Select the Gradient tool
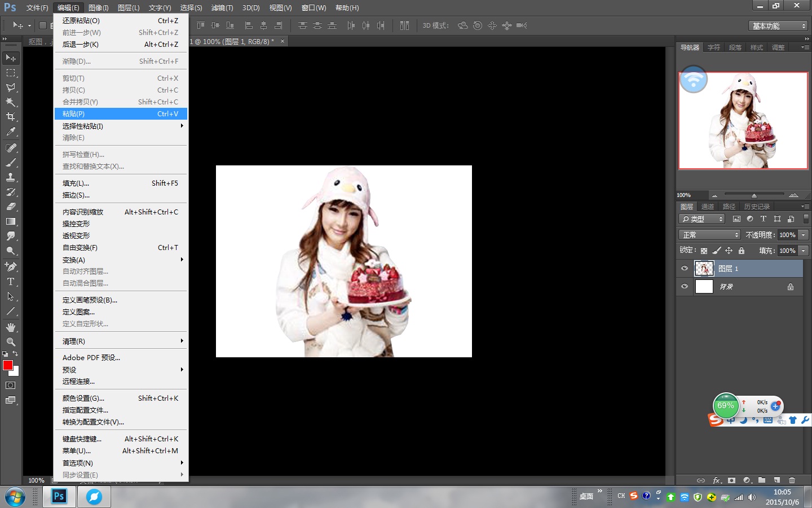This screenshot has height=508, width=812. pos(11,222)
